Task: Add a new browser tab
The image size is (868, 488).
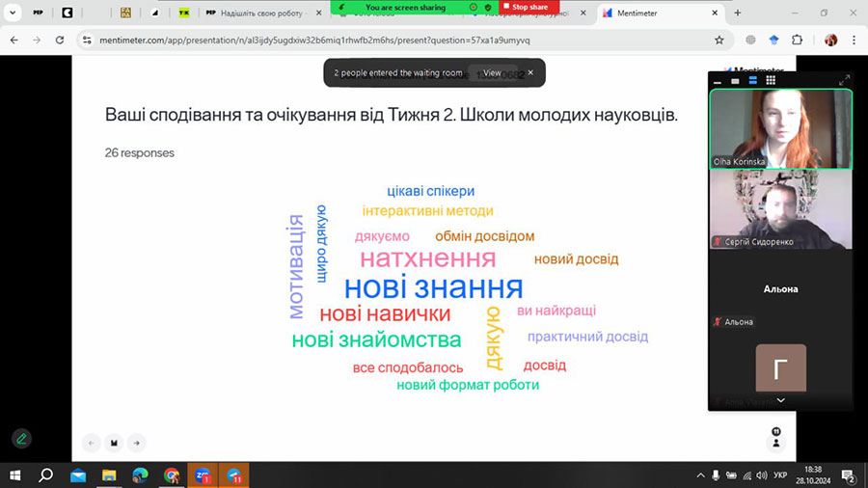Action: pos(738,13)
